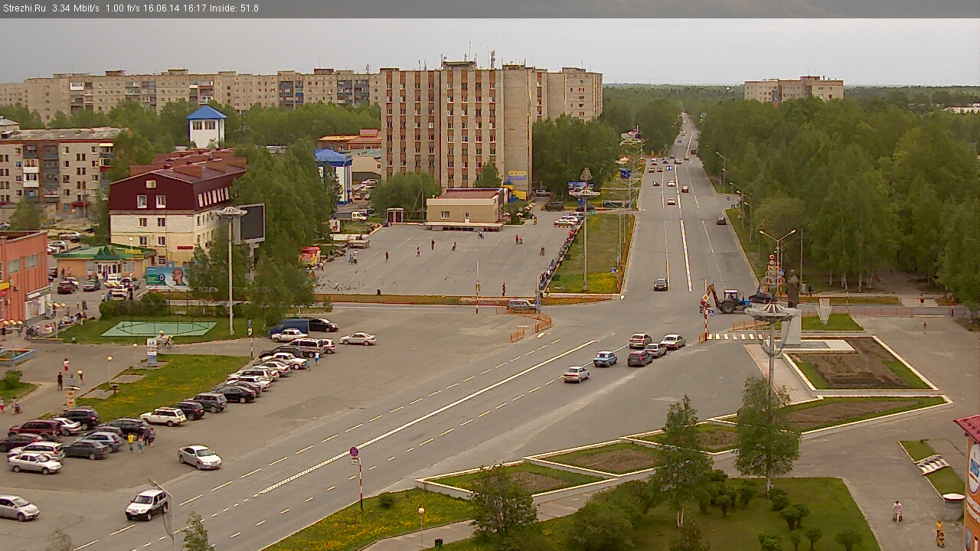Click the "16:17" time stamp
This screenshot has width=980, height=551.
194,8
